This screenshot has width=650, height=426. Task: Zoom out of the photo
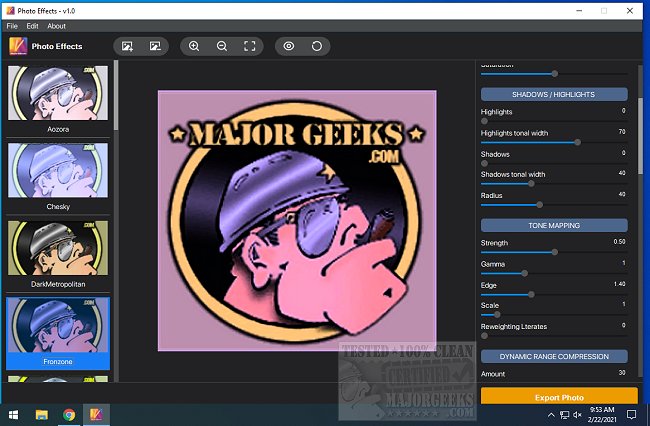(x=222, y=46)
